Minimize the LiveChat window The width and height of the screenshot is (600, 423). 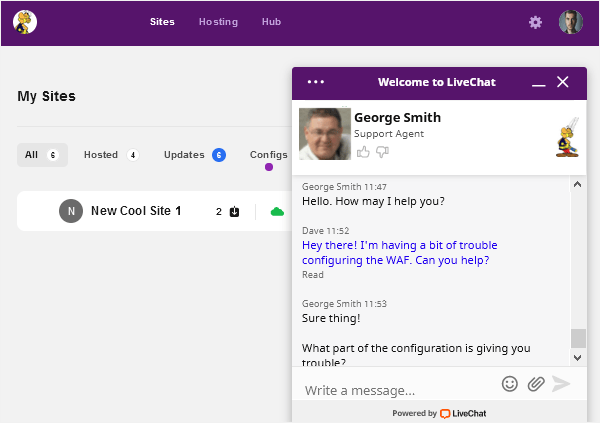click(539, 83)
